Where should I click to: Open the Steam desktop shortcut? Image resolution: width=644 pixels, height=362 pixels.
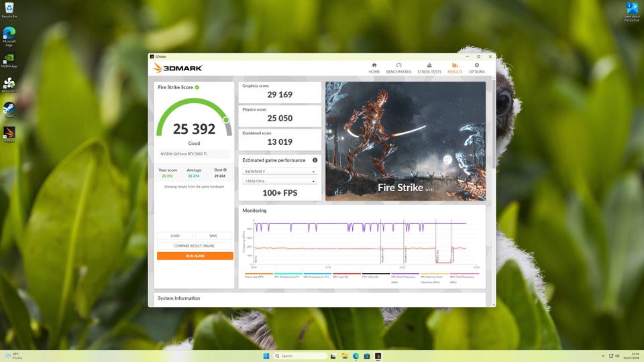pos(9,109)
